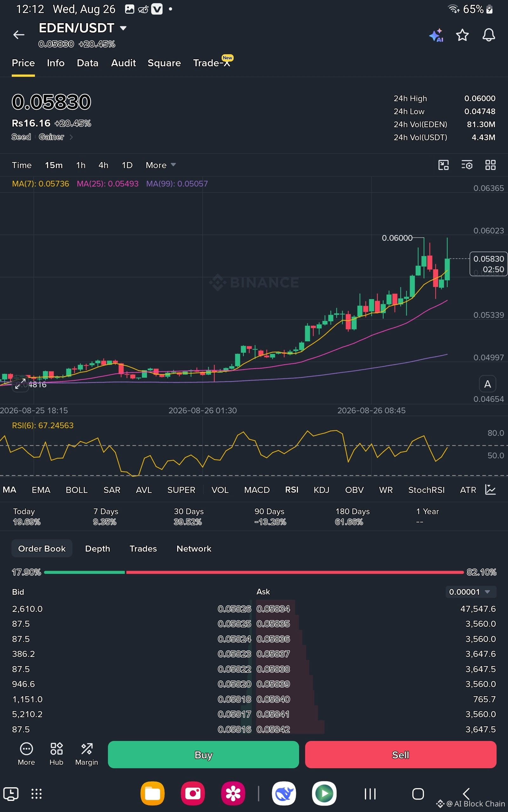Open the chart grid layout icon
The height and width of the screenshot is (812, 508).
tap(491, 165)
